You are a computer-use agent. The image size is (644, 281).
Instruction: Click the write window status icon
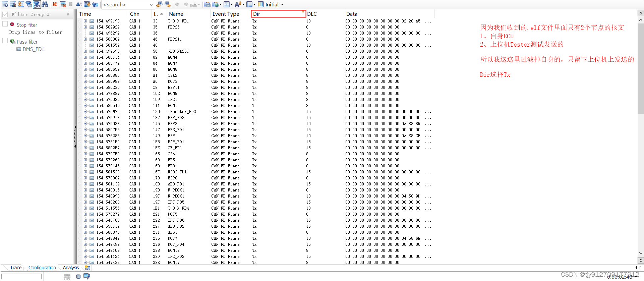[x=87, y=276]
